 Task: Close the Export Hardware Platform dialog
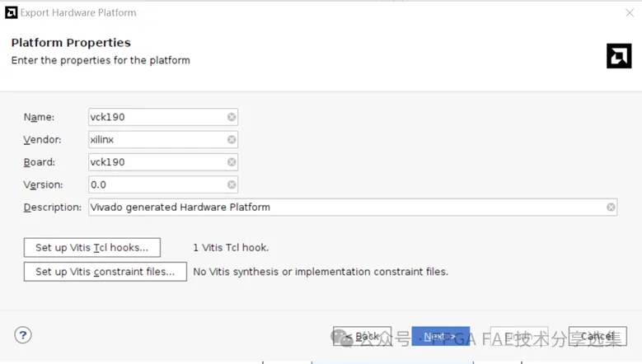(630, 12)
